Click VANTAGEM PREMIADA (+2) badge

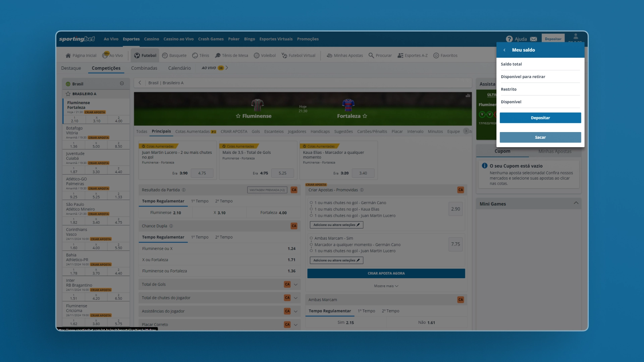(x=267, y=190)
